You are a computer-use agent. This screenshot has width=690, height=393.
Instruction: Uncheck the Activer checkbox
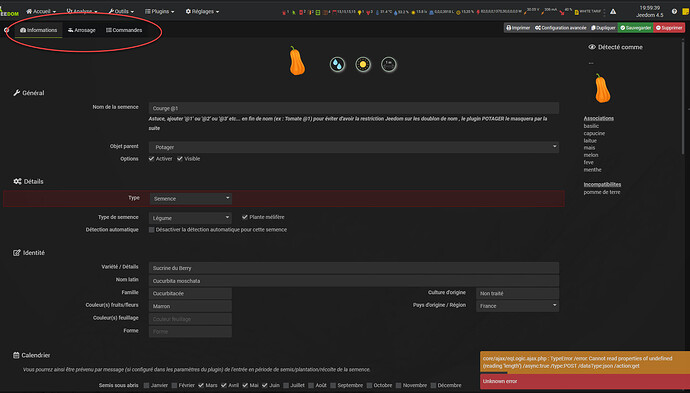tap(151, 159)
